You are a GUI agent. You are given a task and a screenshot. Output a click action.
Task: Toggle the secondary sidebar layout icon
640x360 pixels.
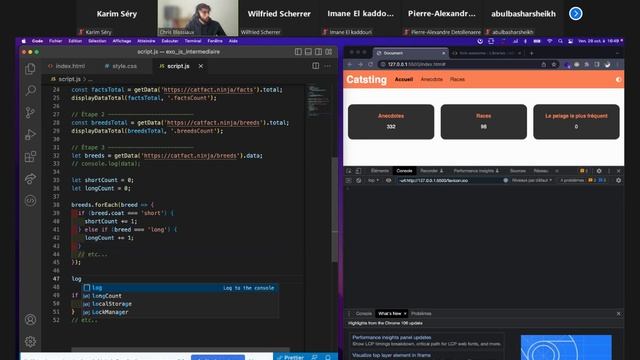(318, 52)
